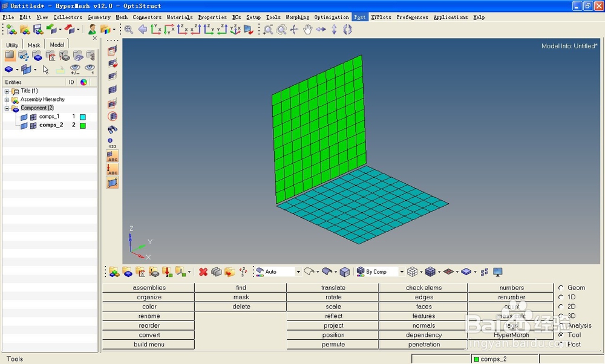
Task: Click the circle zoom magnifier icon
Action: (x=282, y=30)
